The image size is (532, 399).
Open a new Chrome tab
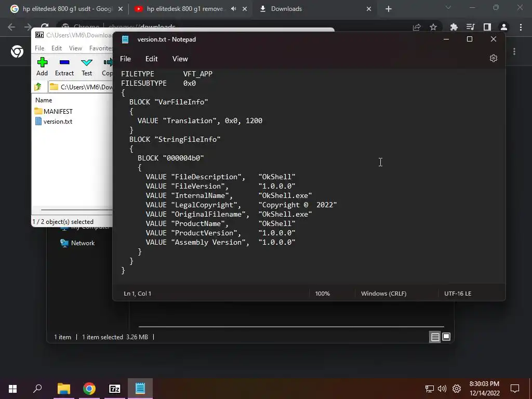pyautogui.click(x=389, y=9)
